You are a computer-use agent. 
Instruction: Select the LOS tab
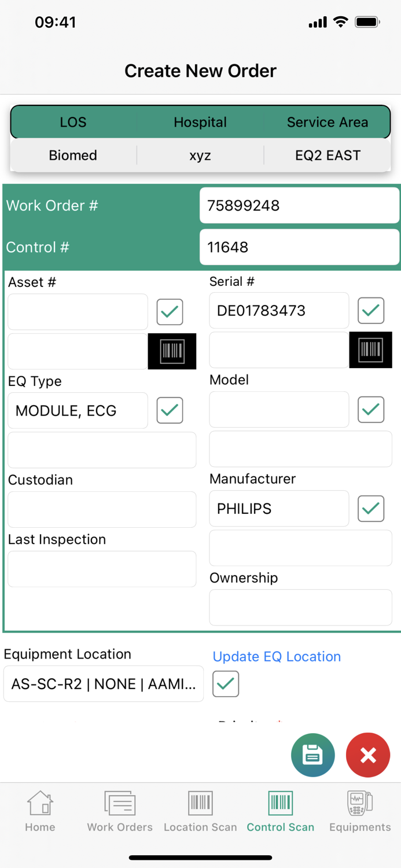pos(73,122)
